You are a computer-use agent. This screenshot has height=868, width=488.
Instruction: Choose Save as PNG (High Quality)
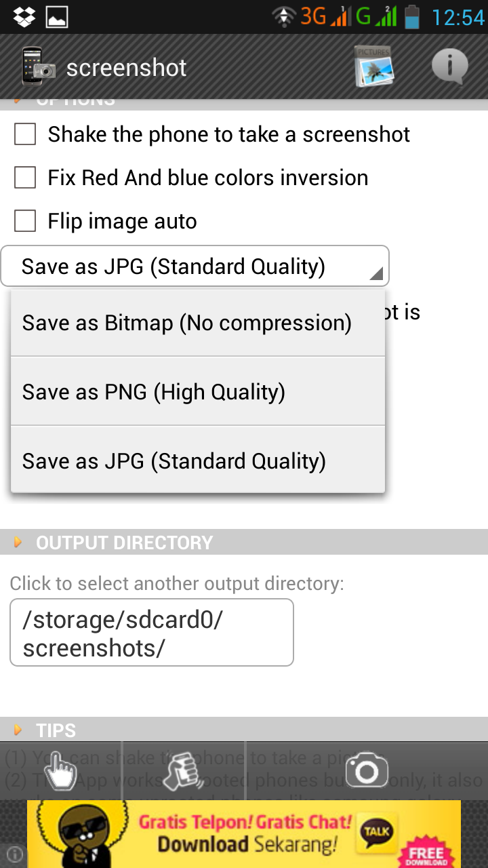pos(198,392)
